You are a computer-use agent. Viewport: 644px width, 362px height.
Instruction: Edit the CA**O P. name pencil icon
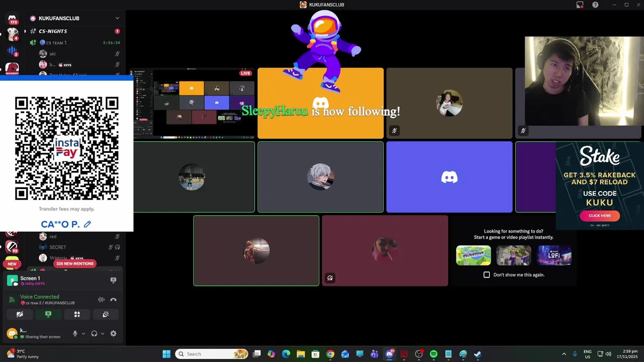[x=88, y=224]
